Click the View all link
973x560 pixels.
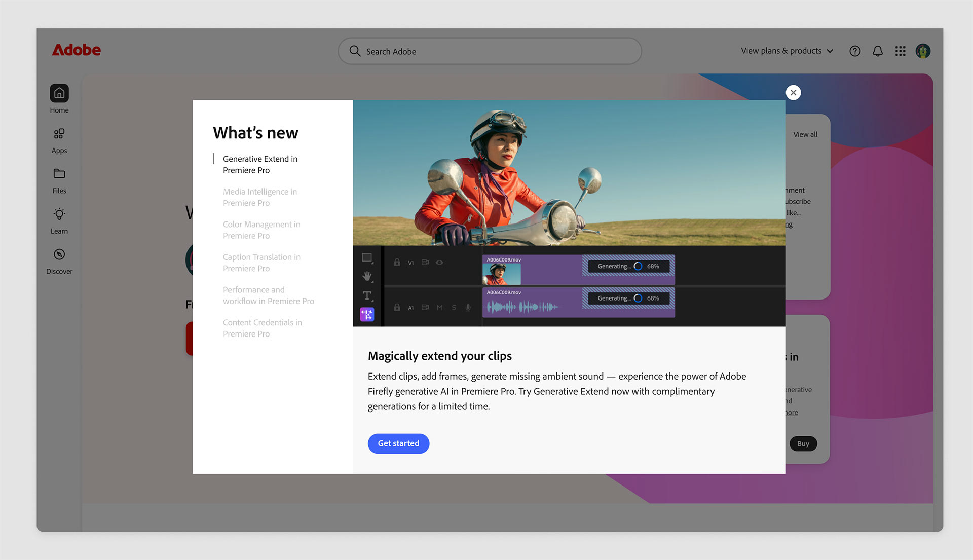tap(805, 134)
